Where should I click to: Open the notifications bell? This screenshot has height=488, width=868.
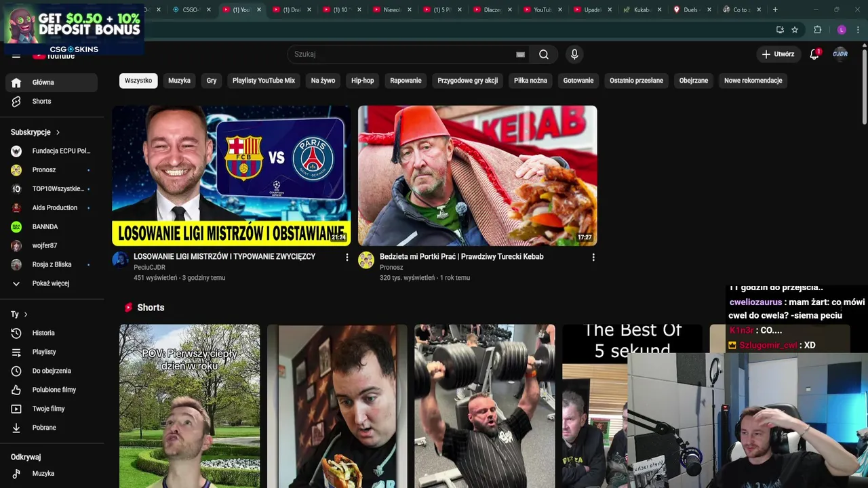click(x=814, y=54)
